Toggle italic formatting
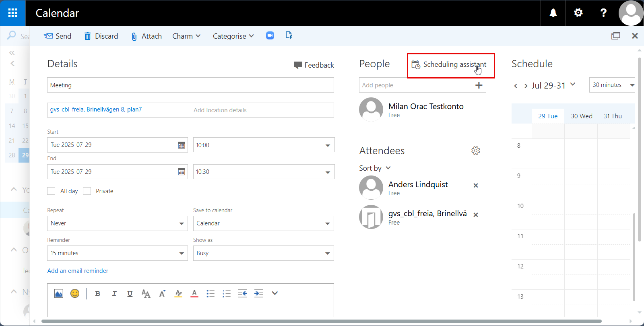This screenshot has width=644, height=326. (x=114, y=293)
